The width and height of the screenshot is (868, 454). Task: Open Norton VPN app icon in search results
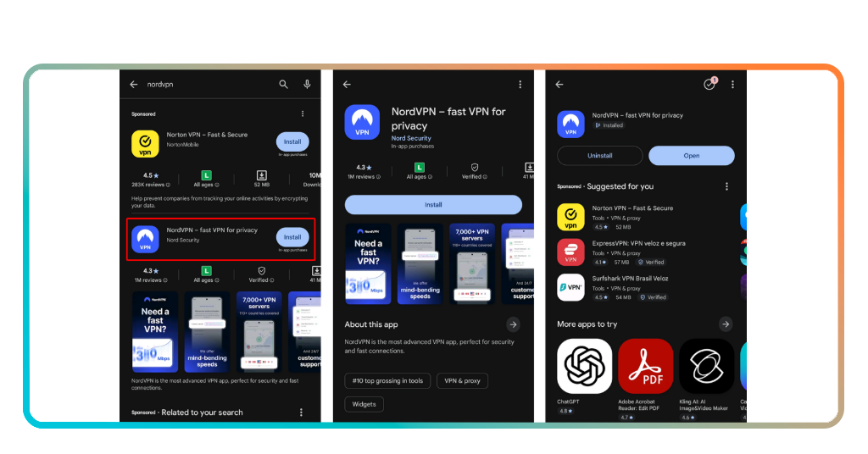pyautogui.click(x=145, y=144)
